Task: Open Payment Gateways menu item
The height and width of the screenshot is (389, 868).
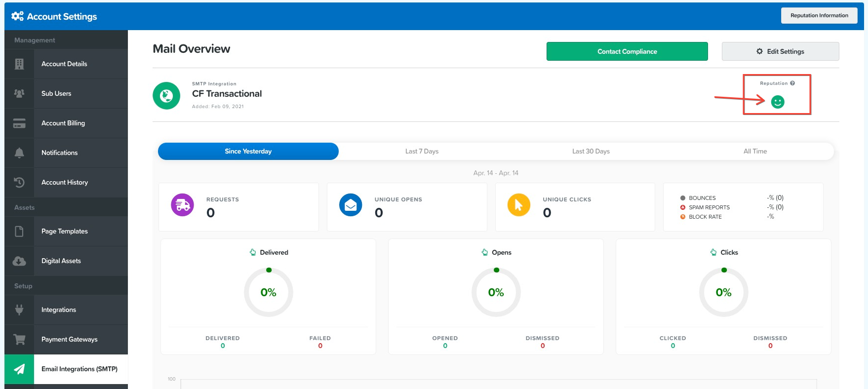Action: coord(66,339)
